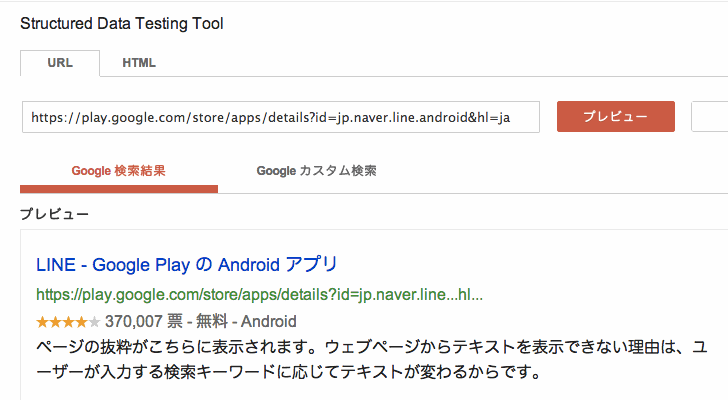Click the green play.google.com result URL

(260, 295)
